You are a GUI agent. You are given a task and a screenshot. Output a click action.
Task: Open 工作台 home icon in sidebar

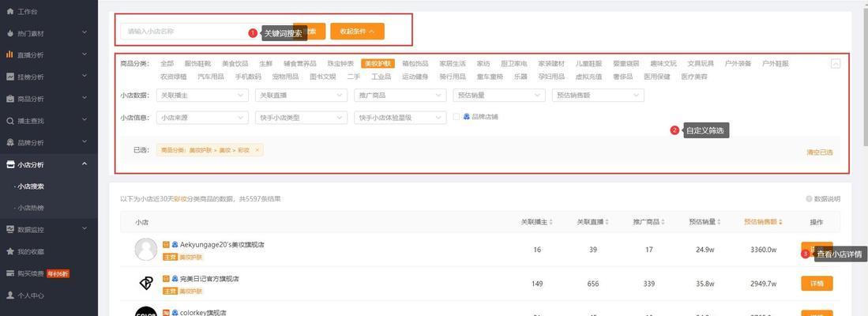tap(10, 11)
